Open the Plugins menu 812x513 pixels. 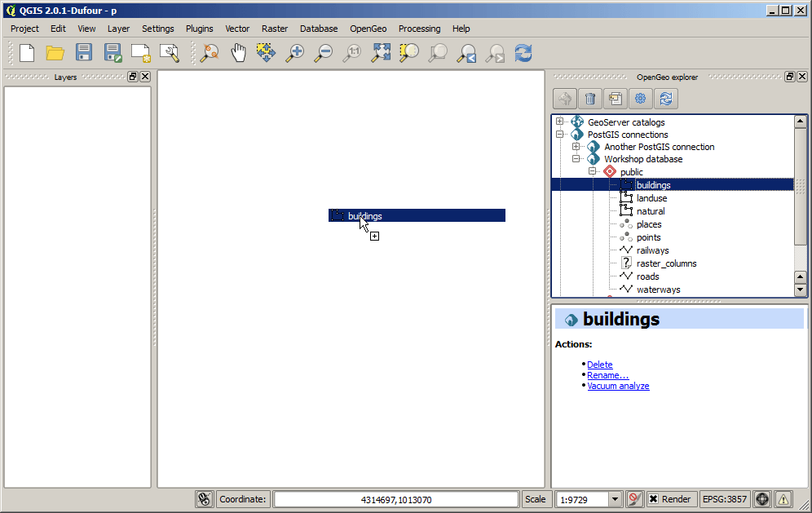coord(200,29)
